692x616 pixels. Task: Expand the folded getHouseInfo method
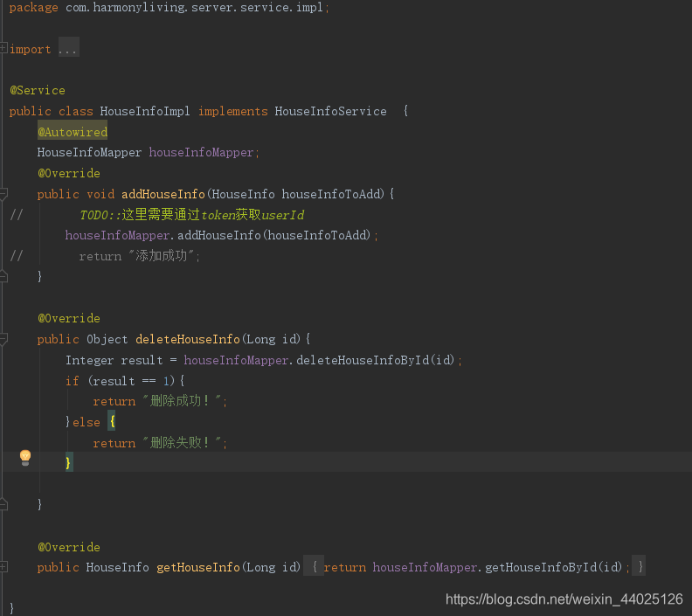(x=3, y=567)
